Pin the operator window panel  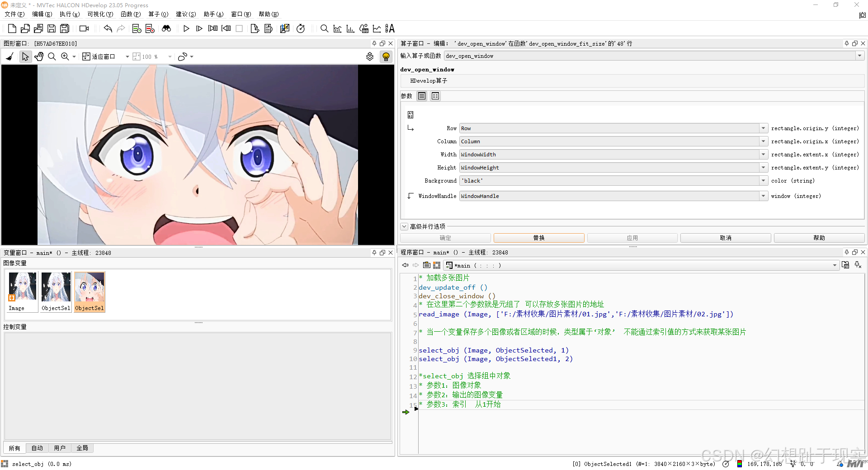pos(847,43)
